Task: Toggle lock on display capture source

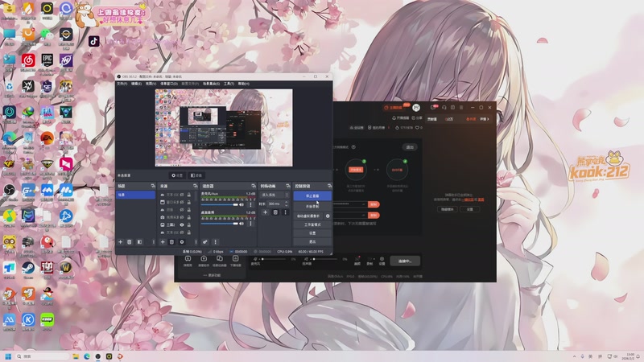Action: pyautogui.click(x=189, y=225)
